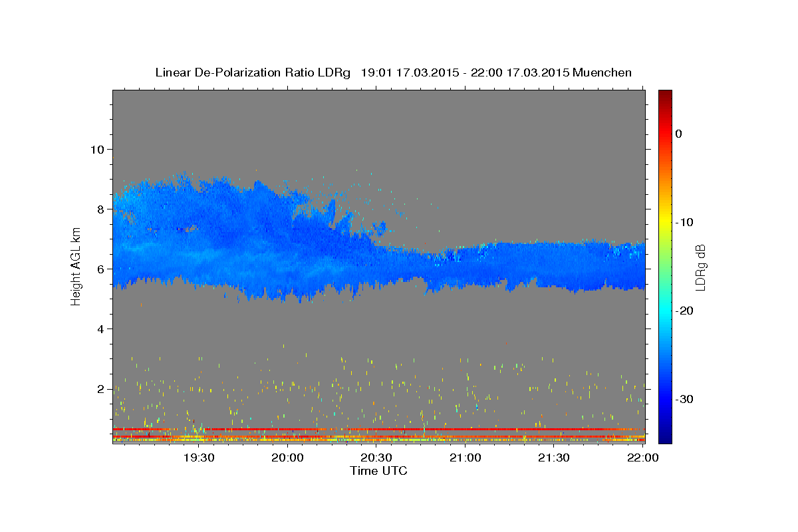Click the height axis label '8'

(x=99, y=209)
